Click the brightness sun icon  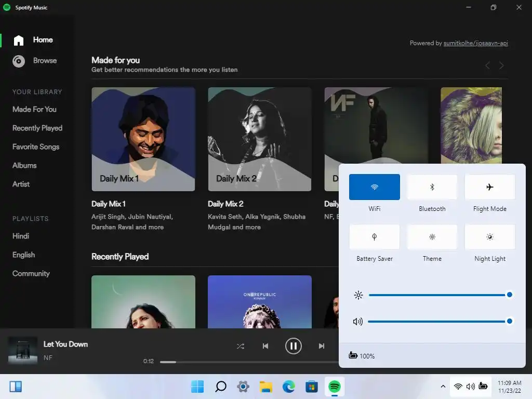coord(358,295)
